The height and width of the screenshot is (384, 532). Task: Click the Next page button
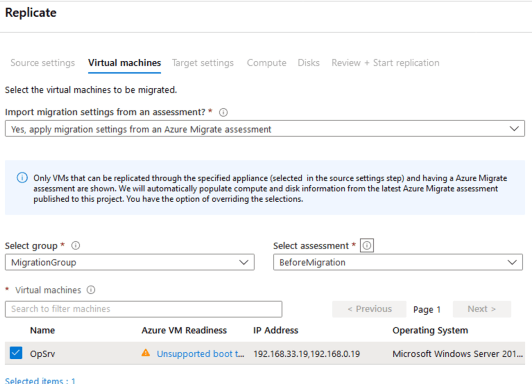tap(482, 309)
